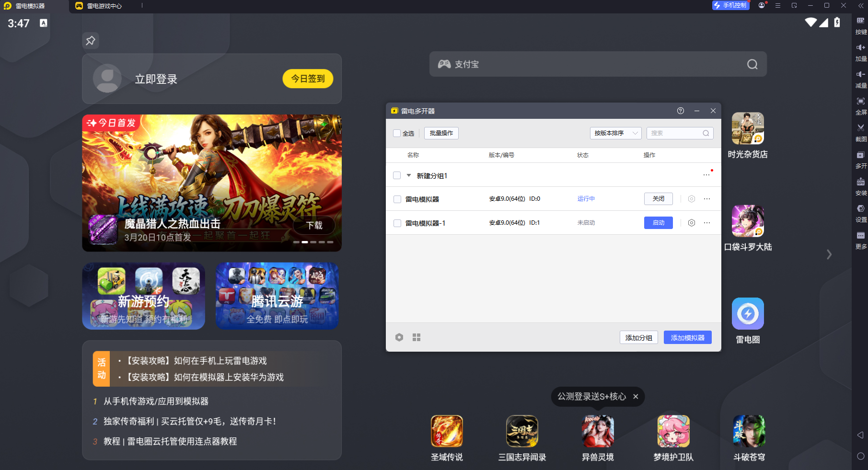Screen dimensions: 868x470
Task: Click the Android back triangle button
Action: tap(860, 435)
